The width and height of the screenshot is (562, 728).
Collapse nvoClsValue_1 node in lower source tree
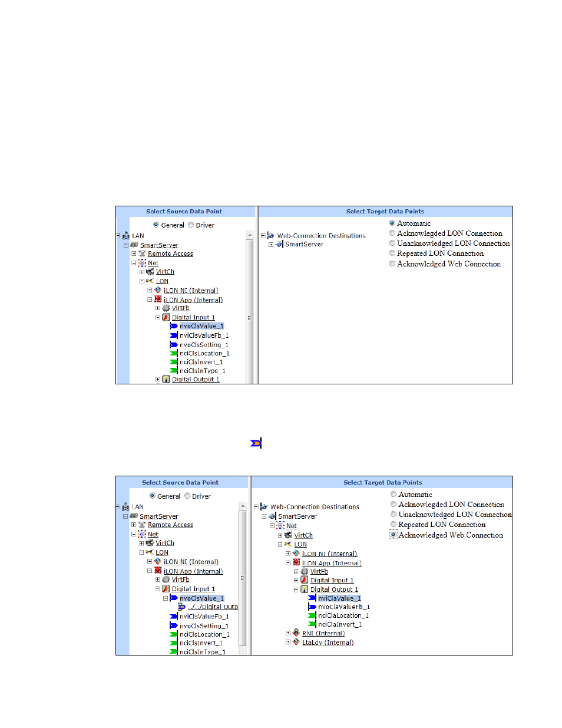(x=166, y=598)
